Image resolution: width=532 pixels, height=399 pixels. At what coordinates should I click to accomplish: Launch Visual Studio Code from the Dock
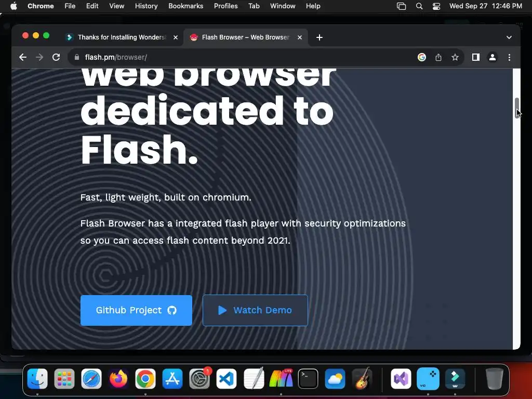pos(227,378)
